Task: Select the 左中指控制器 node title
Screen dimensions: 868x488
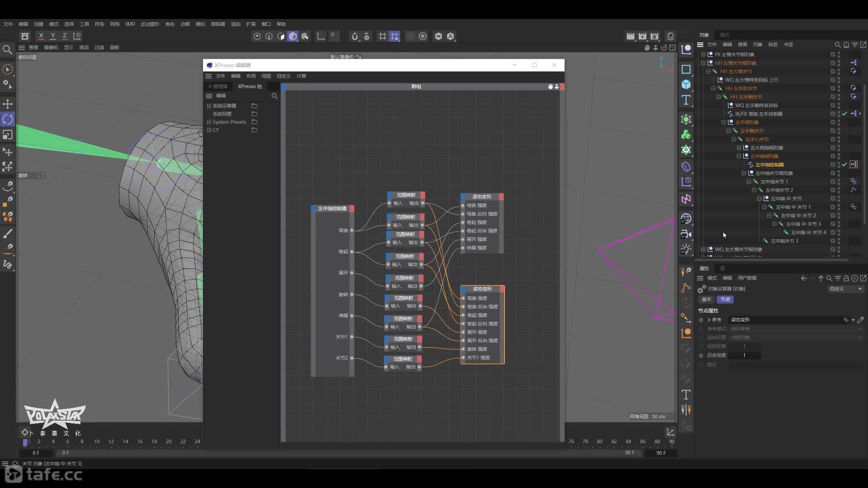Action: (x=332, y=208)
